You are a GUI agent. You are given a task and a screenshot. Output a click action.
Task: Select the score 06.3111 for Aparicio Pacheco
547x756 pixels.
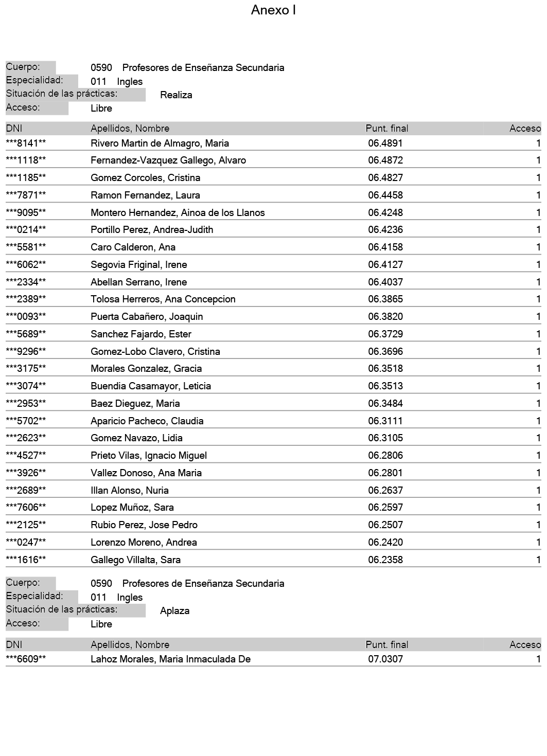[385, 421]
